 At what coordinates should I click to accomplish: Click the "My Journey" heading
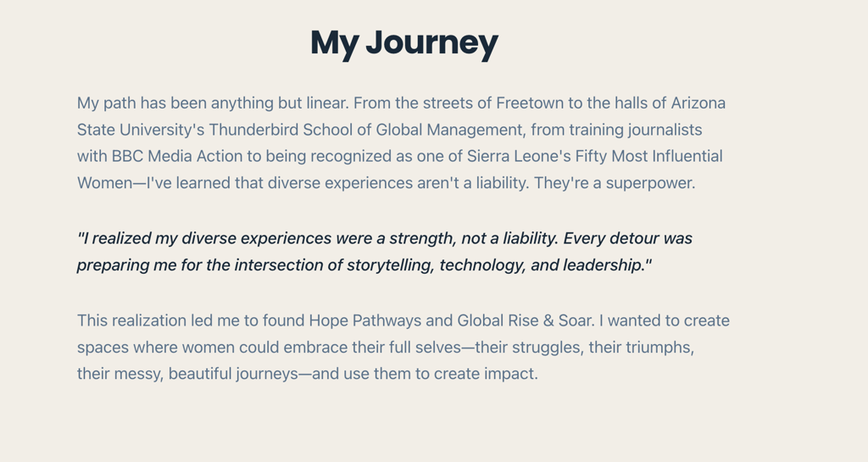(x=403, y=43)
